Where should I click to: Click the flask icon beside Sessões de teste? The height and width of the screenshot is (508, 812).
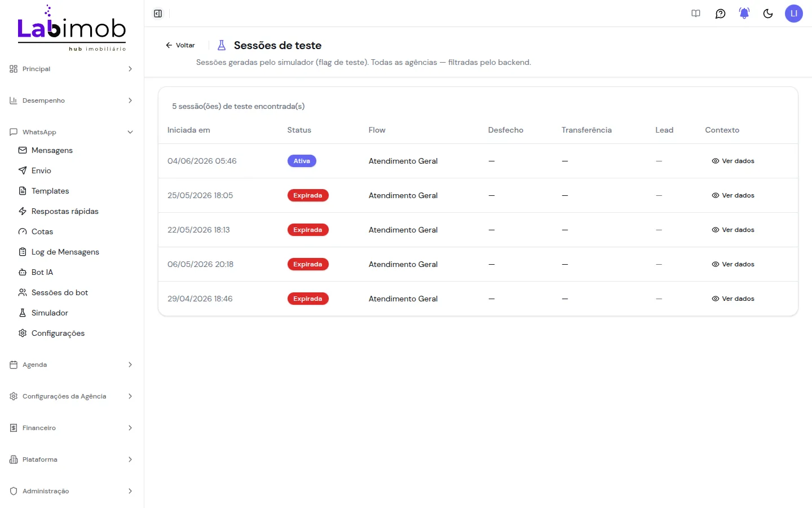pyautogui.click(x=222, y=45)
